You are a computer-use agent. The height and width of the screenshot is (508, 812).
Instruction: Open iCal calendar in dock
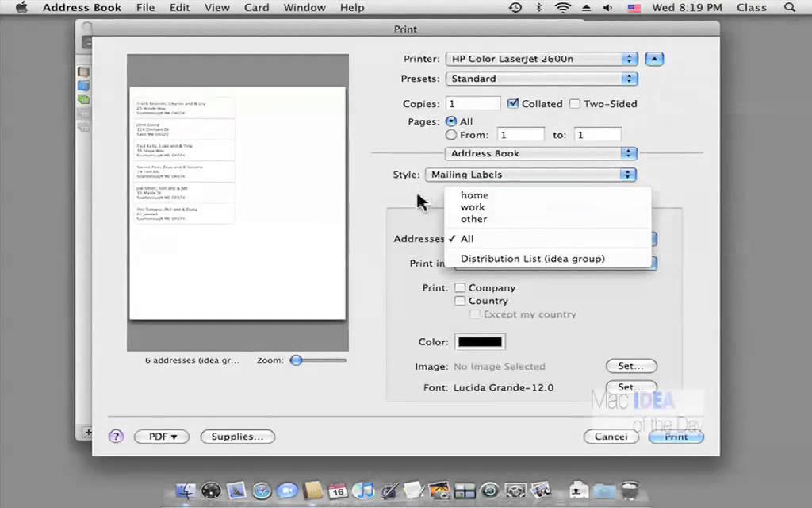pos(338,491)
